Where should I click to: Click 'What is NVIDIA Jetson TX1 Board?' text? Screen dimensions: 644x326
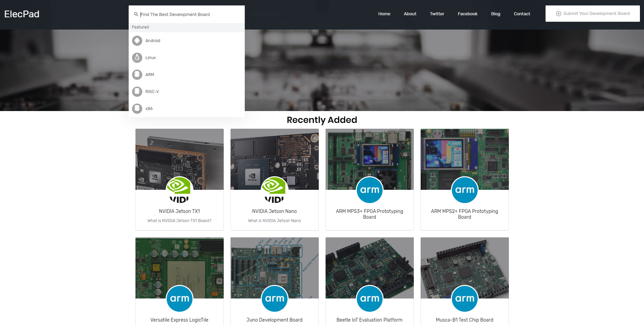pos(180,221)
